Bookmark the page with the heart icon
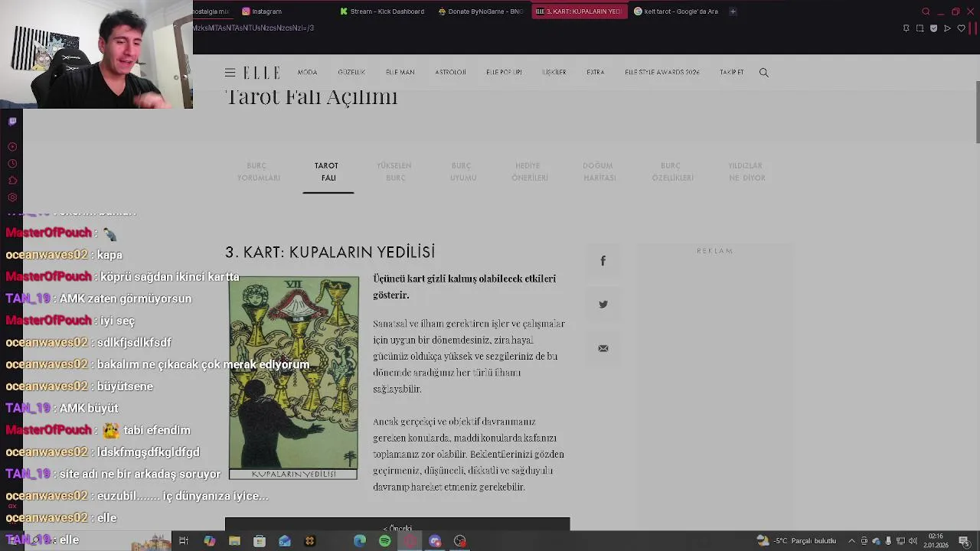The width and height of the screenshot is (980, 551). pyautogui.click(x=961, y=28)
